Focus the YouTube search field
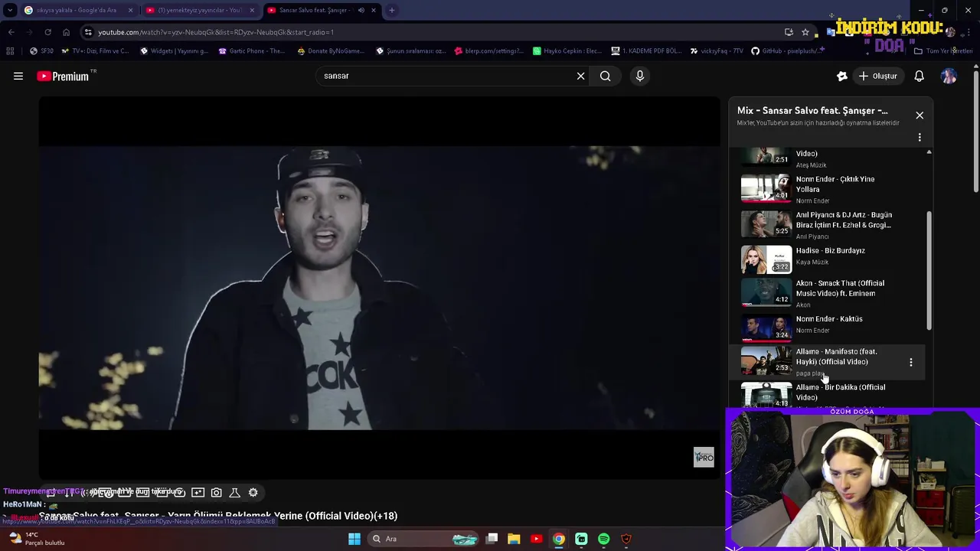The width and height of the screenshot is (980, 551). [x=444, y=76]
